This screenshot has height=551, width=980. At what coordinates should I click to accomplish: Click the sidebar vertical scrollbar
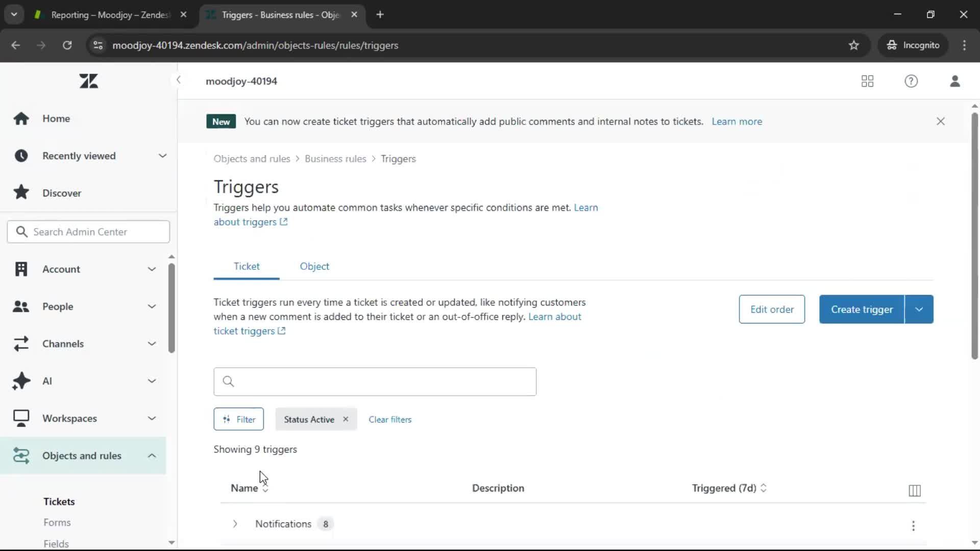coord(171,309)
